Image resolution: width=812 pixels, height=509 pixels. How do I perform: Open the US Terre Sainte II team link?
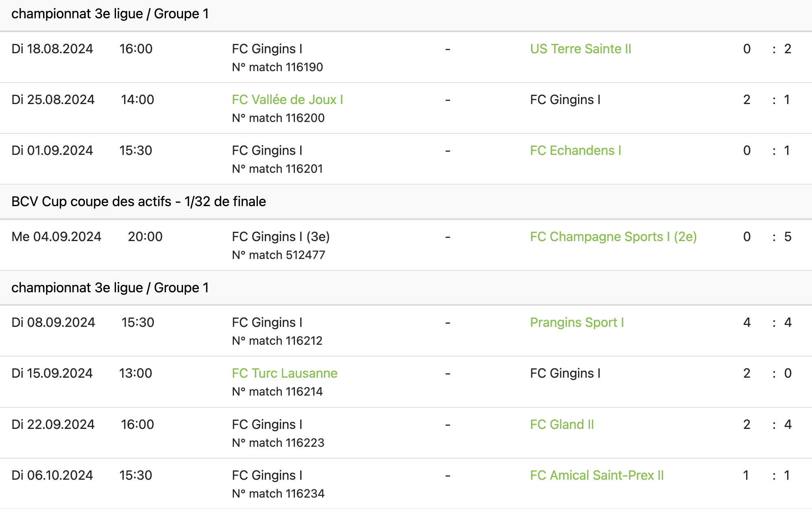[x=581, y=49]
